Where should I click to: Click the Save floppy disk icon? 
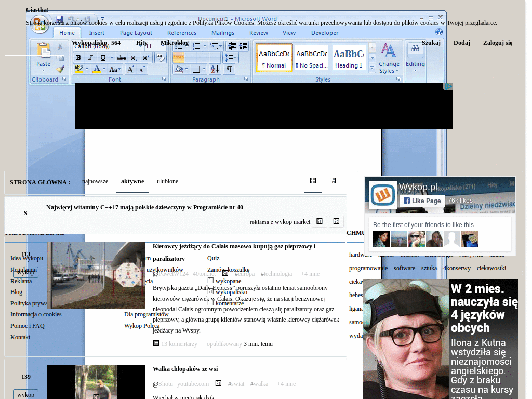[x=59, y=19]
